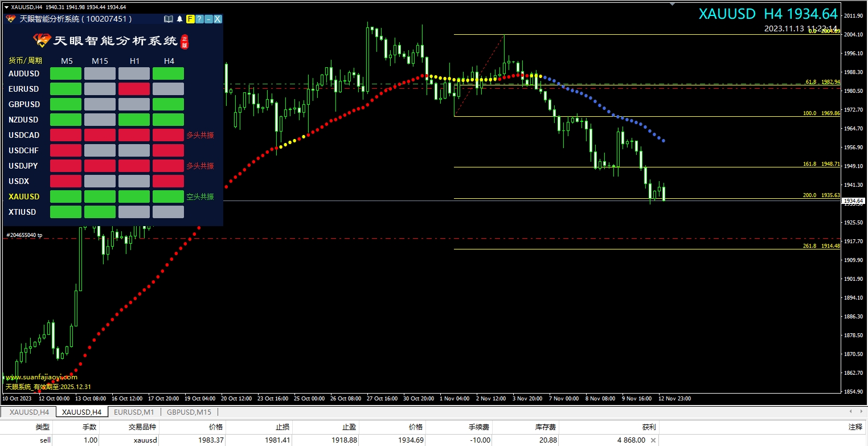Click the 手续费 column header
Image resolution: width=868 pixels, height=446 pixels.
click(x=479, y=427)
